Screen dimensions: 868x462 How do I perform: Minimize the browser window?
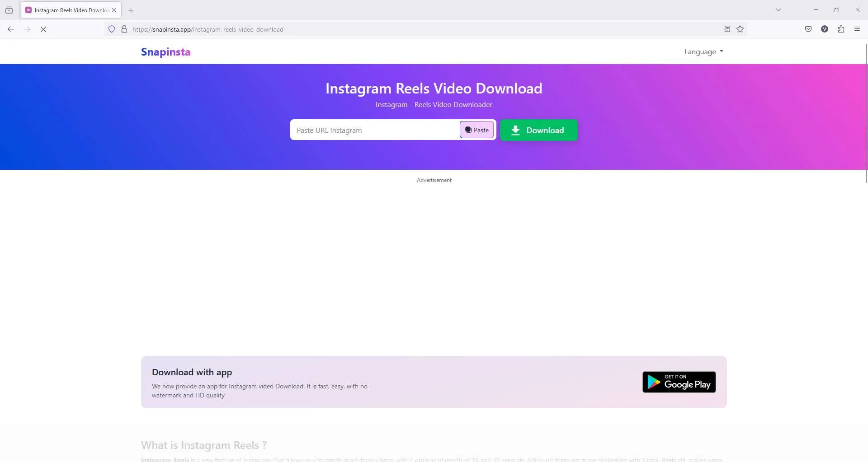[x=816, y=10]
